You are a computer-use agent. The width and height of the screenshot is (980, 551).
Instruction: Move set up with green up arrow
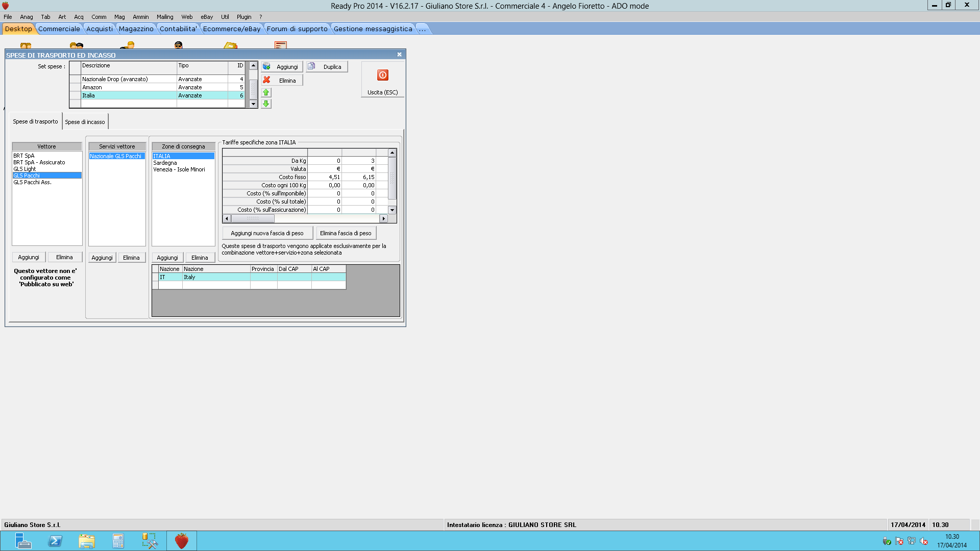click(x=266, y=92)
